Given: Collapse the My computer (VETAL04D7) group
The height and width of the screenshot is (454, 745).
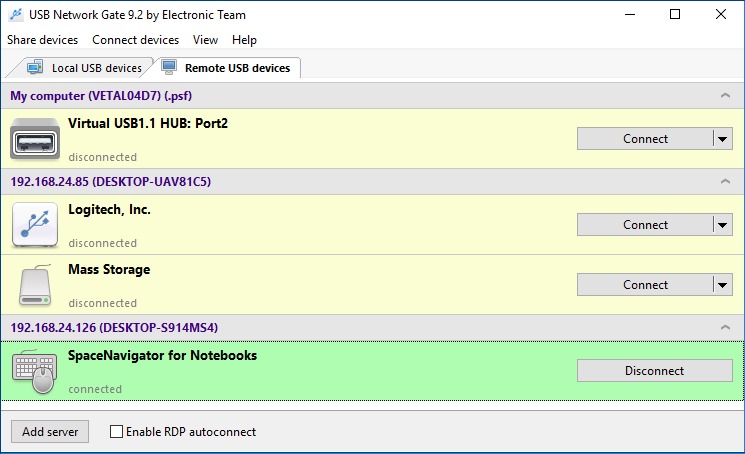Looking at the screenshot, I should [724, 96].
